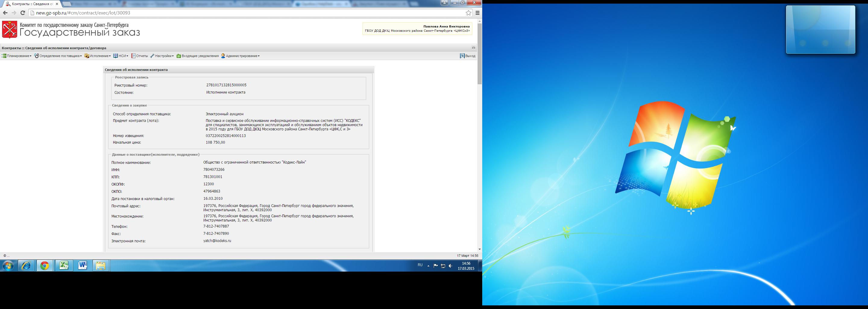Maximize the Контракты panel using its header icon

(473, 48)
